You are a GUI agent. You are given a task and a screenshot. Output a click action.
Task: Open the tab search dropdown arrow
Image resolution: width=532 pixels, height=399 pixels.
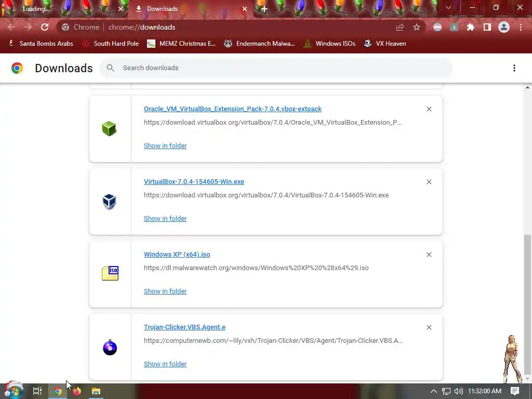448,7
